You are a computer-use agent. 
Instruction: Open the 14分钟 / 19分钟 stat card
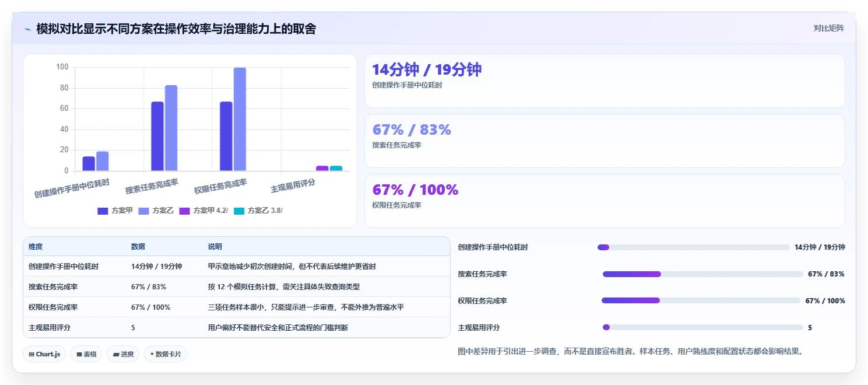pyautogui.click(x=605, y=80)
